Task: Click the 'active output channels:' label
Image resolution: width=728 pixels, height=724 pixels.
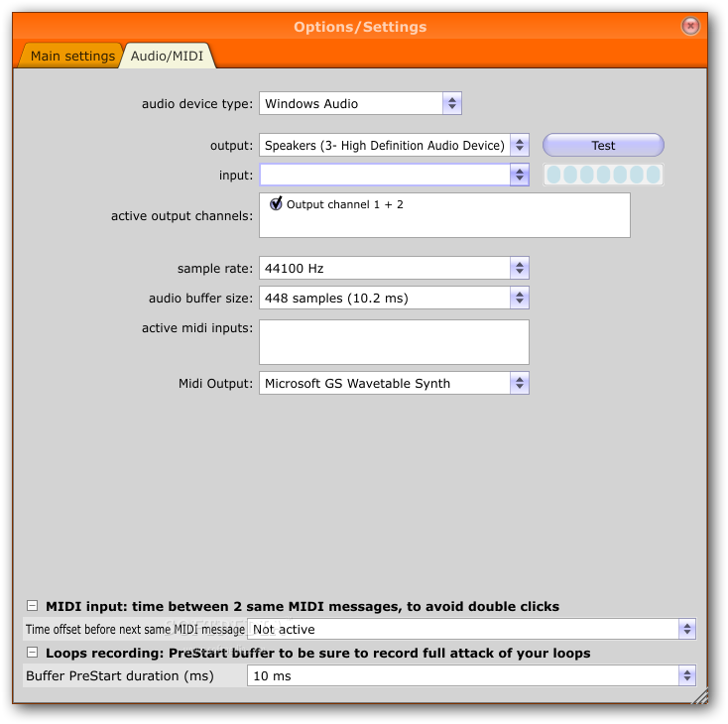Action: click(x=182, y=216)
